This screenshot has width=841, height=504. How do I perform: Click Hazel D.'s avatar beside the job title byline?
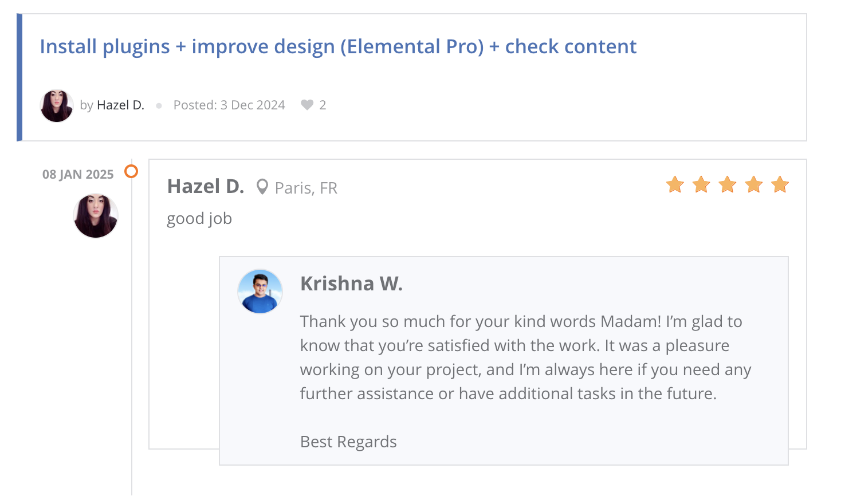click(57, 105)
